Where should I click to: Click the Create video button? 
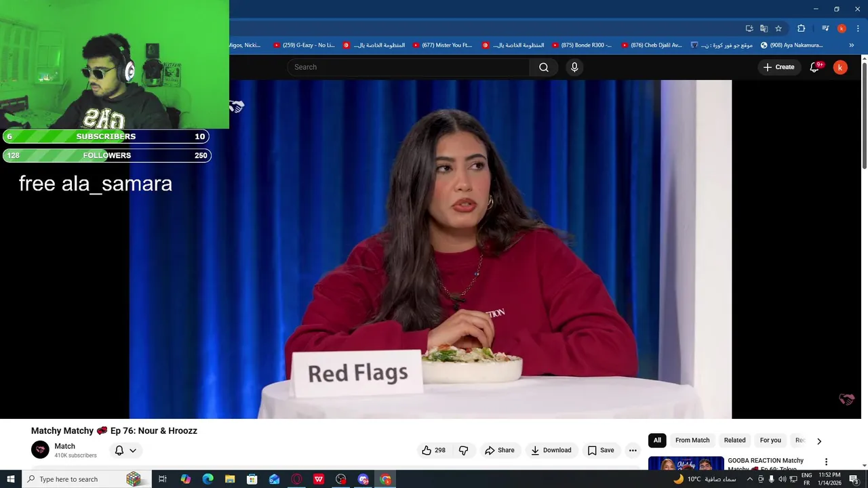[778, 67]
